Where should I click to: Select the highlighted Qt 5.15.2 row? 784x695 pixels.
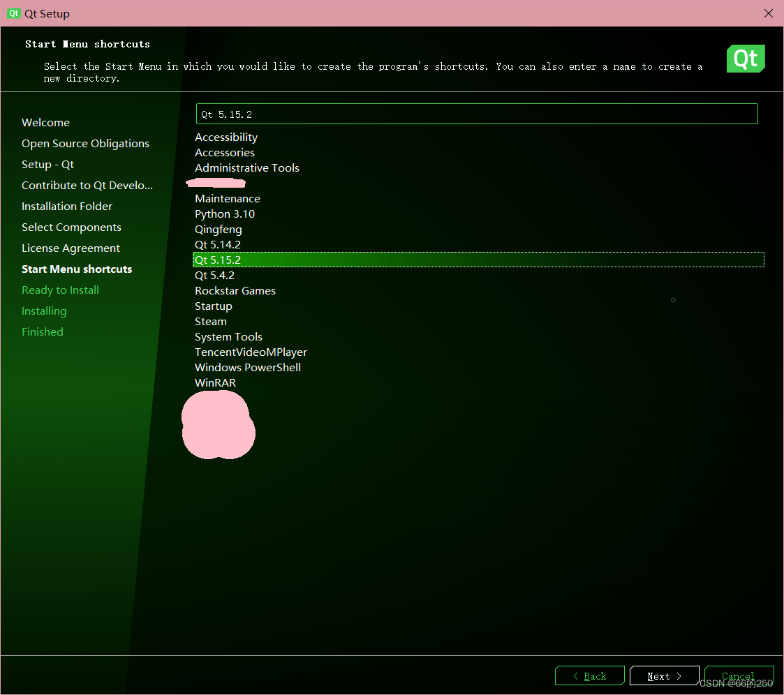click(x=478, y=260)
